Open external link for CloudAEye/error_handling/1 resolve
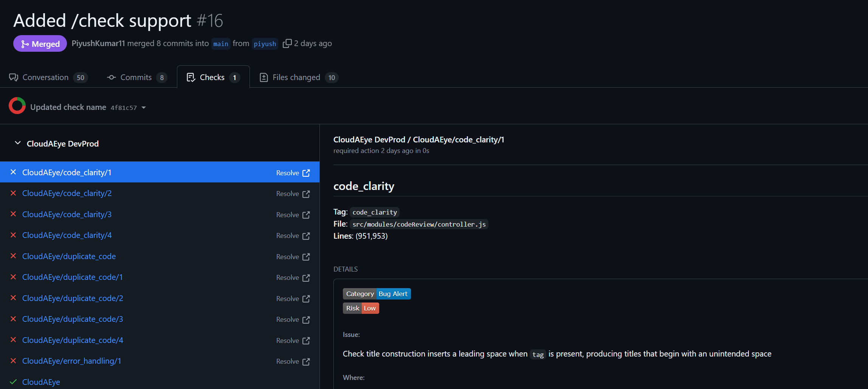868x389 pixels. (306, 361)
